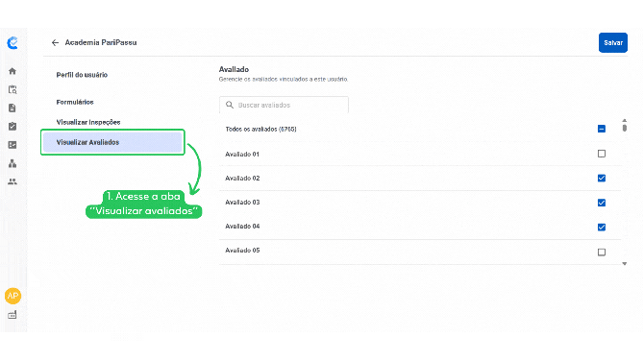Open the hierarchy structure icon in sidebar
The image size is (644, 361).
(12, 163)
